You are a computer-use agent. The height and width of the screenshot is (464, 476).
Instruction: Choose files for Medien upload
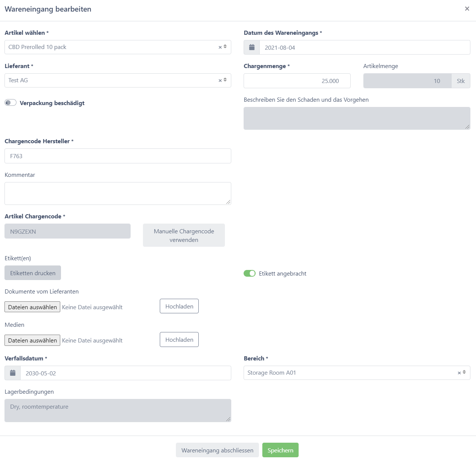(x=33, y=340)
